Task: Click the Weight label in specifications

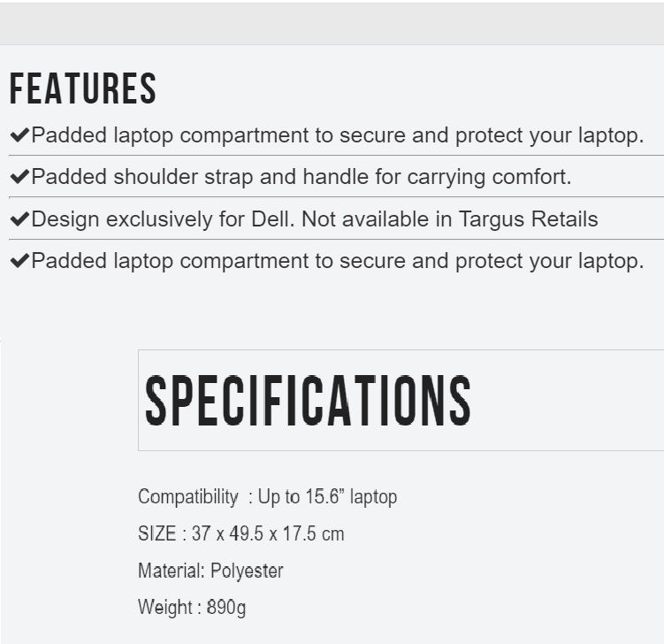Action: [x=165, y=607]
